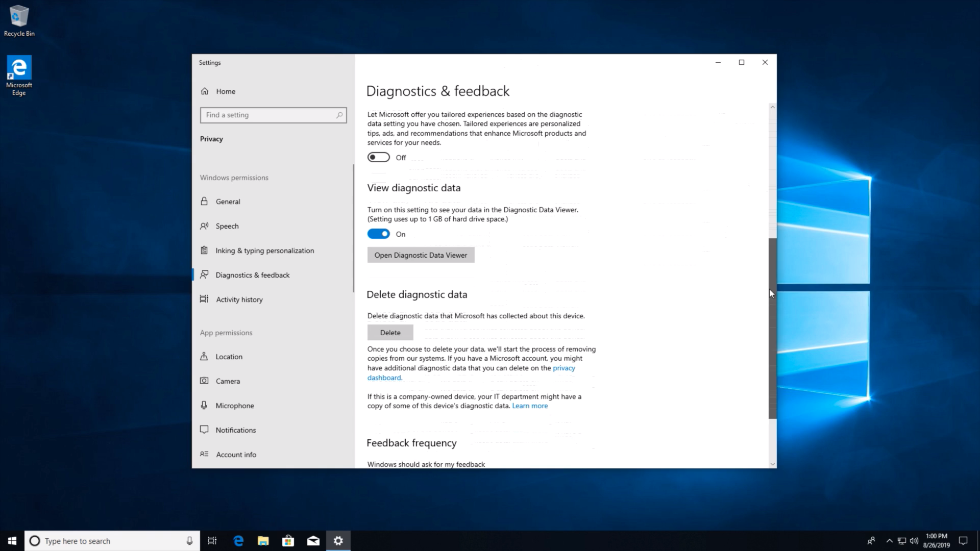Image resolution: width=980 pixels, height=551 pixels.
Task: Select Camera app permissions section
Action: [x=228, y=381]
